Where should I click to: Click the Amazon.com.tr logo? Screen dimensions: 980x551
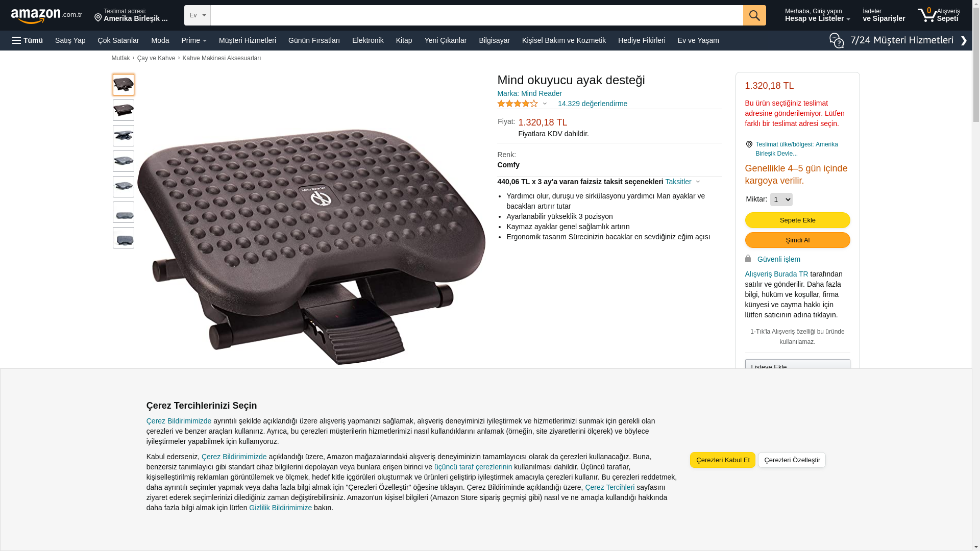(46, 16)
